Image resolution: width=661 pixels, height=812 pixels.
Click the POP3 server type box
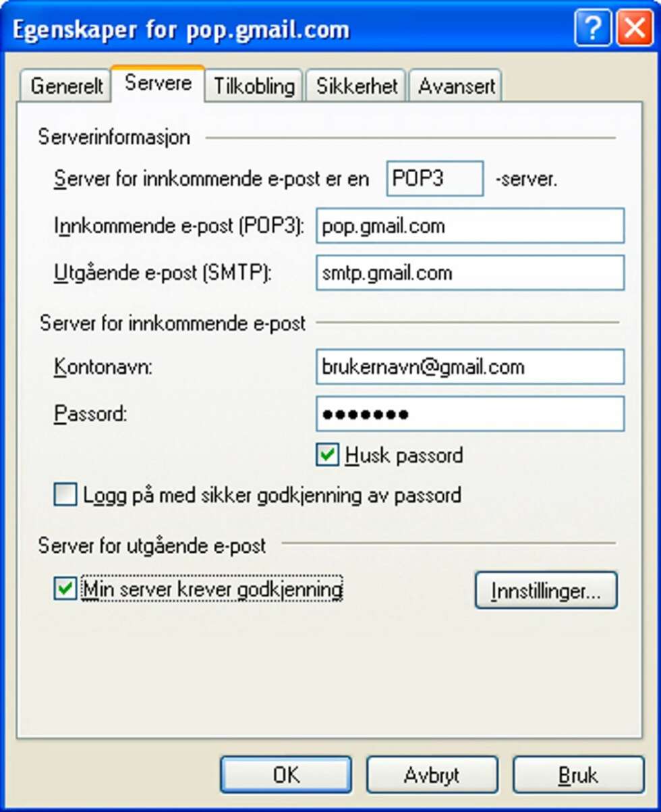pyautogui.click(x=435, y=179)
